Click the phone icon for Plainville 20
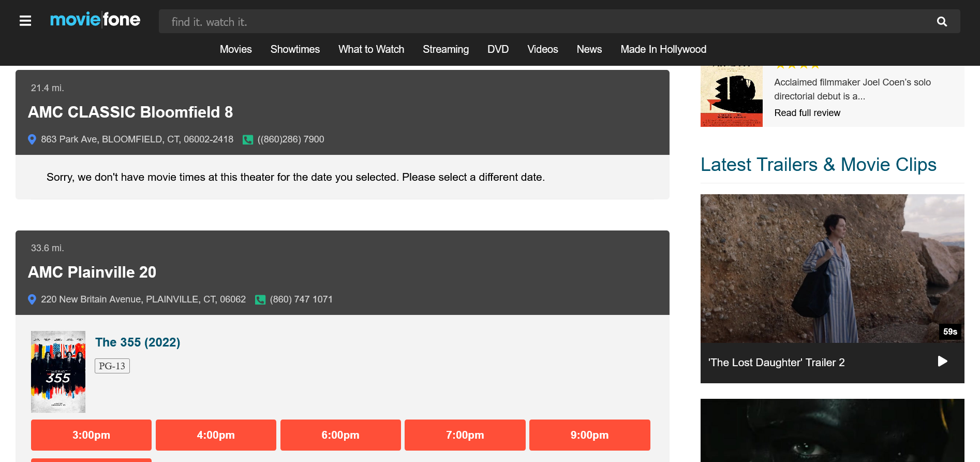The width and height of the screenshot is (980, 462). point(260,300)
